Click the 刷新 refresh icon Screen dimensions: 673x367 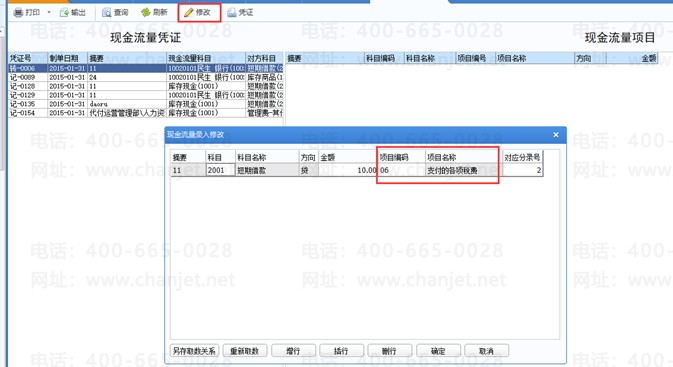pyautogui.click(x=146, y=12)
